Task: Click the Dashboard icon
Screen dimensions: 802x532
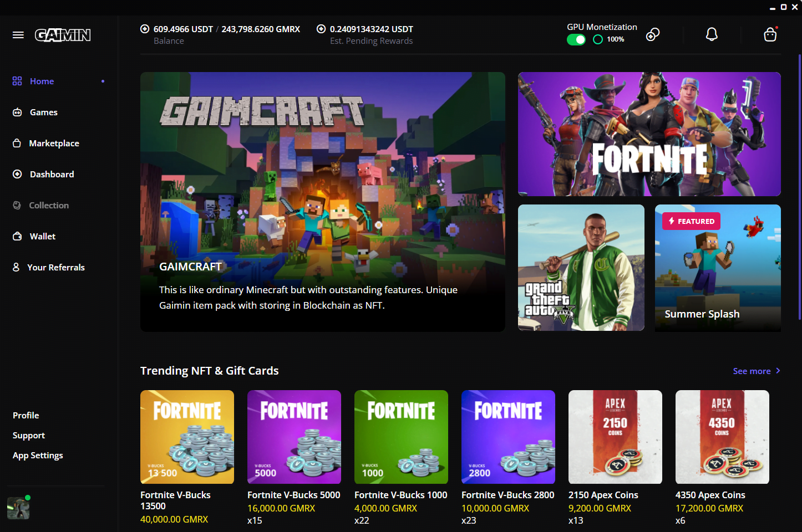Action: pyautogui.click(x=17, y=174)
